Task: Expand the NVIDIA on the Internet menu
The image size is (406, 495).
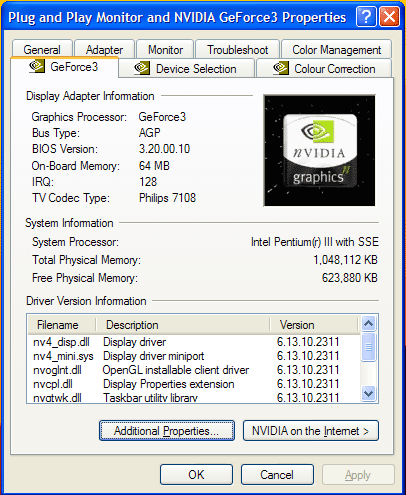Action: pos(311,431)
